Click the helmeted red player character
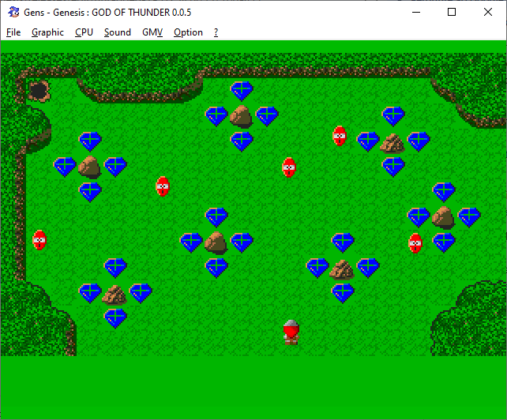 coord(291,332)
